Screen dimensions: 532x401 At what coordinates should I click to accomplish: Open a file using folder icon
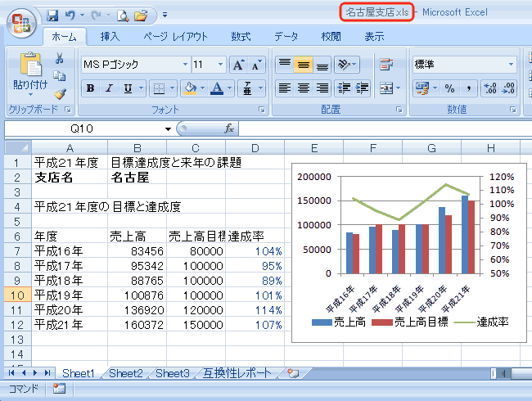pyautogui.click(x=141, y=16)
